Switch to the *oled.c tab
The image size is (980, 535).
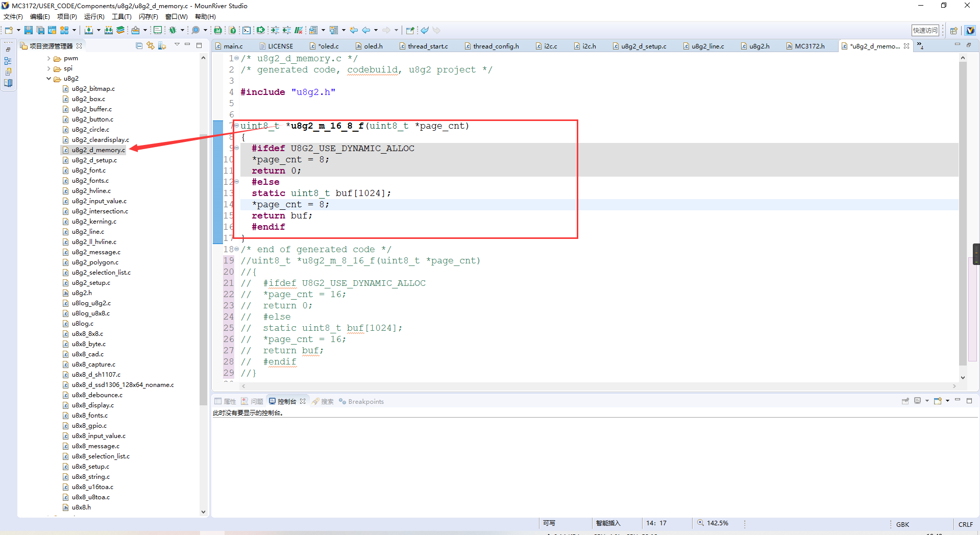coord(325,46)
